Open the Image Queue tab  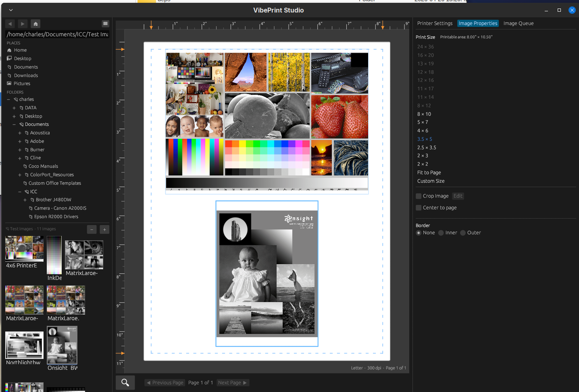tap(518, 23)
